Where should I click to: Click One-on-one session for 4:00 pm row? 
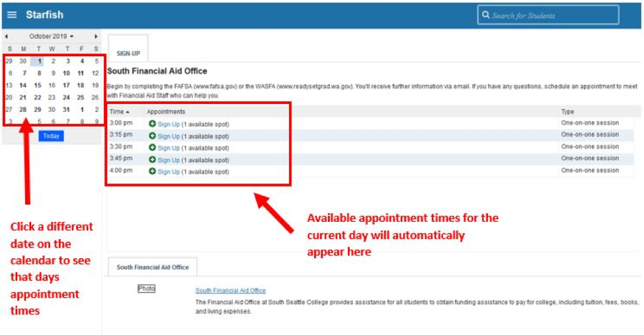point(590,170)
